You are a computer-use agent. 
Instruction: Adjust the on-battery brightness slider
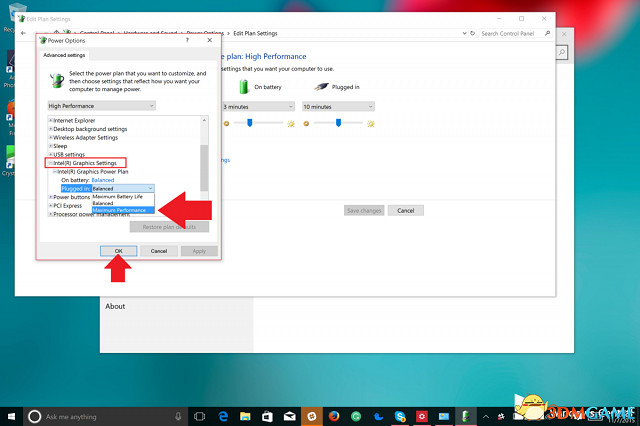(x=249, y=122)
